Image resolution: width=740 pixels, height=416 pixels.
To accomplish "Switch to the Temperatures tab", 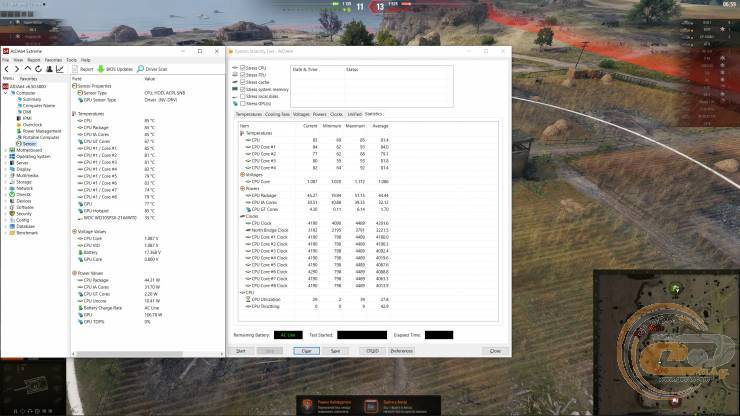I will 248,114.
